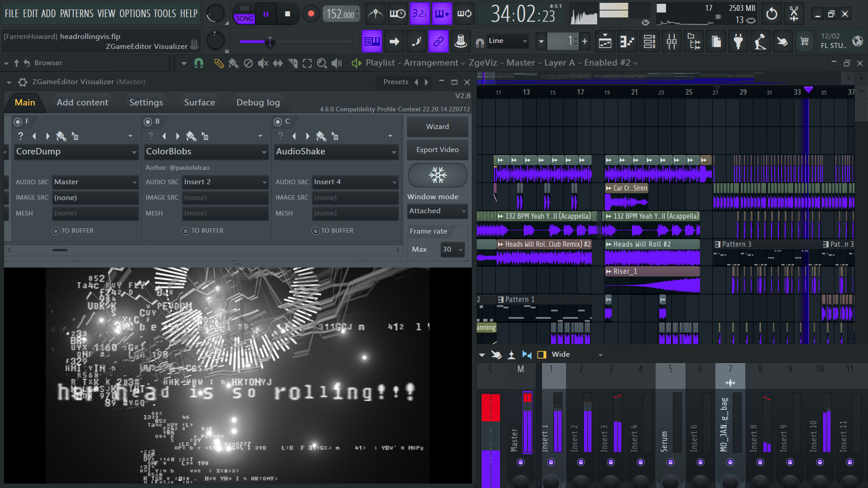The image size is (868, 488).
Task: Toggle layer B enable radio
Action: [x=148, y=122]
